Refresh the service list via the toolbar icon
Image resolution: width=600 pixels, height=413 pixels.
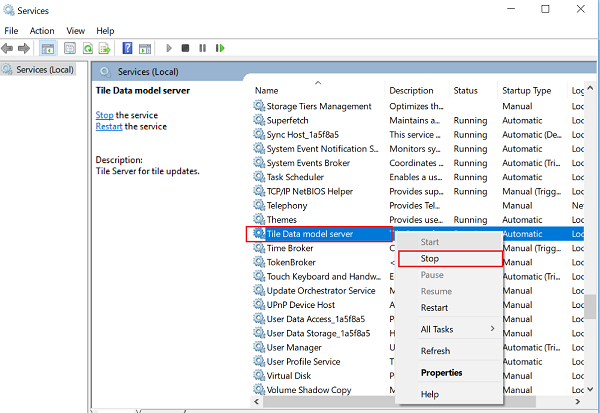88,48
